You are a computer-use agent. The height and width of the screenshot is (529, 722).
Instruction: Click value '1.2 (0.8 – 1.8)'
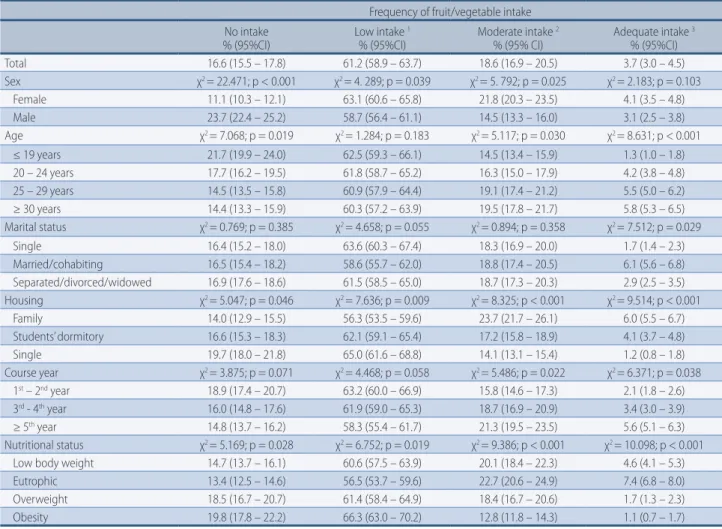654,355
